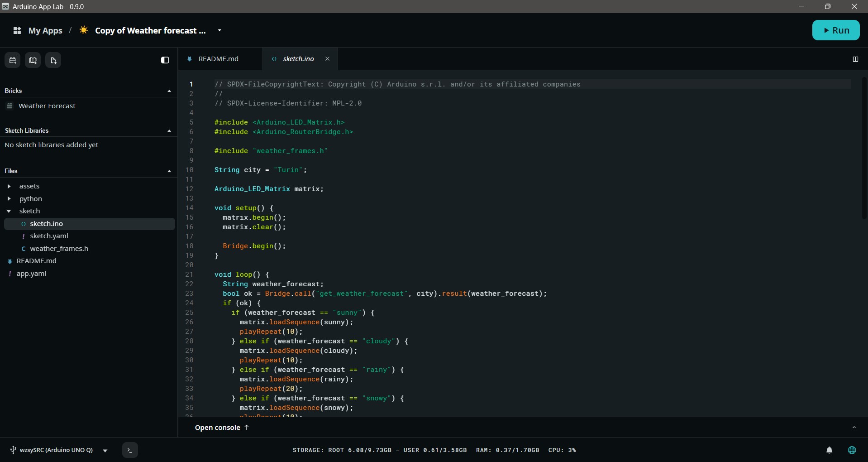
Task: Click the void setup() line
Action: click(244, 208)
